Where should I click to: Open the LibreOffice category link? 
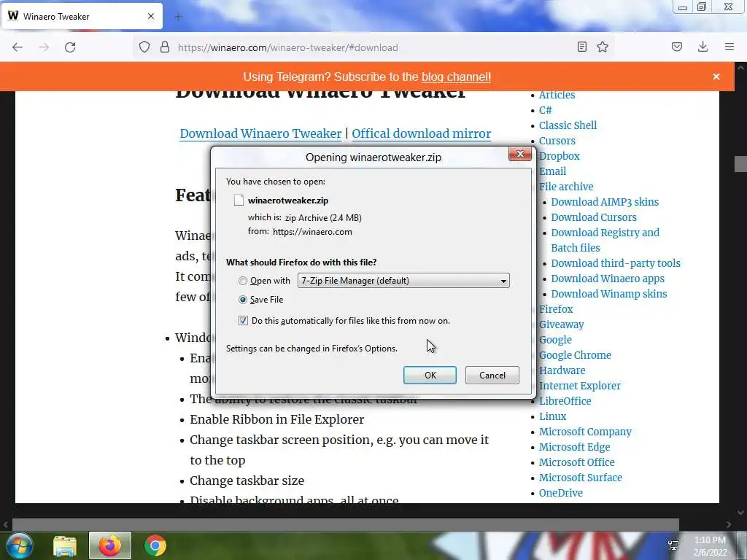click(565, 401)
